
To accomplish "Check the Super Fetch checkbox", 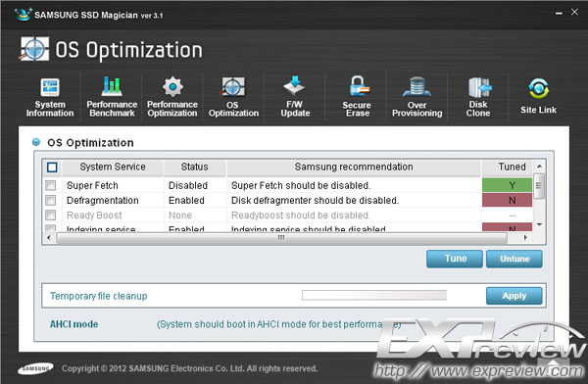I will point(51,185).
